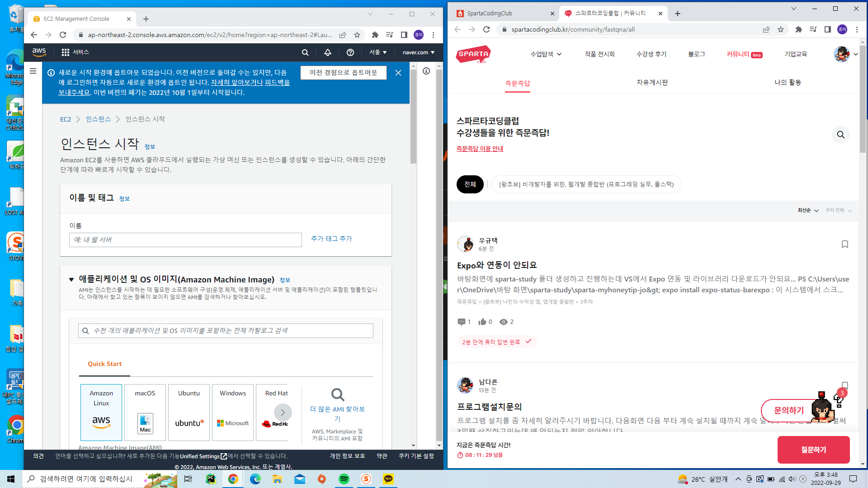
Task: Dismiss the blue opt-out banner
Action: coord(398,73)
